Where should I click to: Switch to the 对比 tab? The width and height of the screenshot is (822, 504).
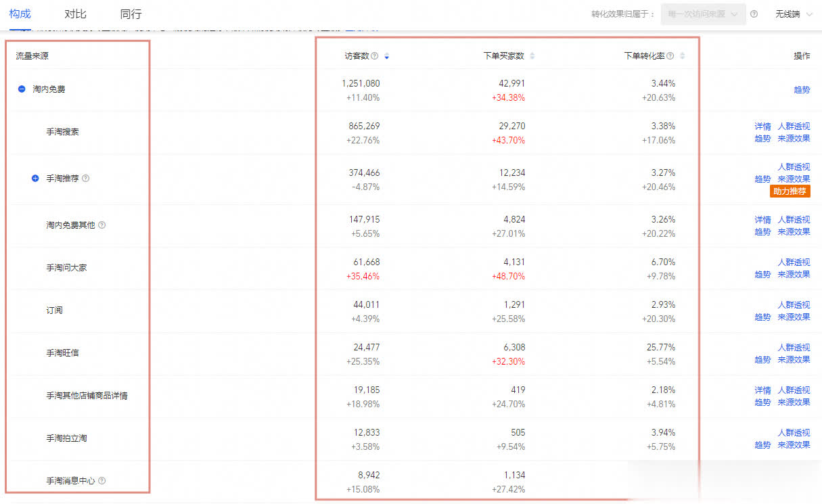[75, 14]
